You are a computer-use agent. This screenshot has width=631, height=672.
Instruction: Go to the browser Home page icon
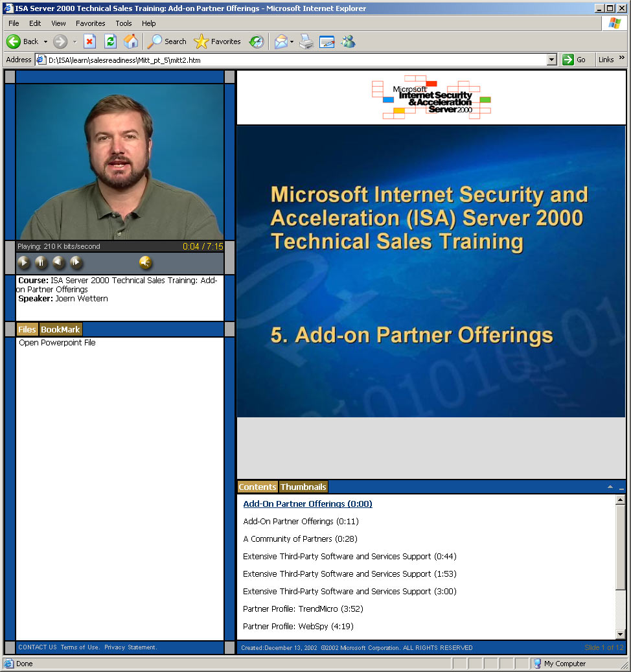pyautogui.click(x=131, y=41)
